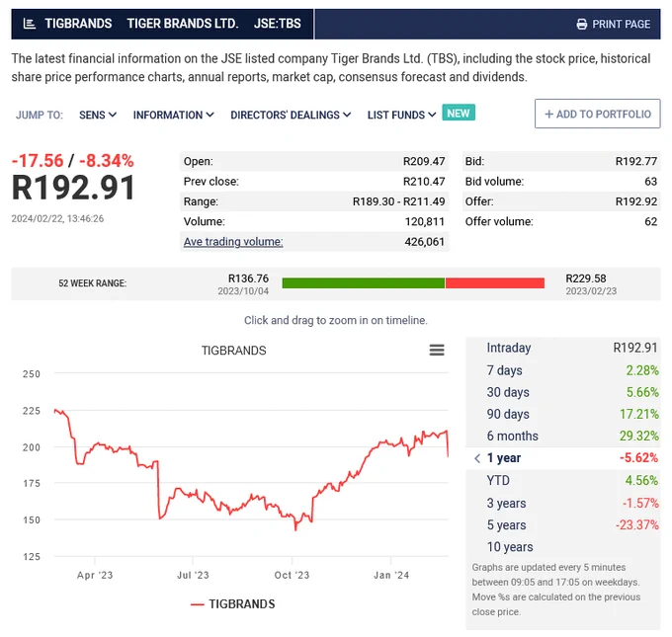
Task: Click TIGER BRANDS LTD. in header
Action: (x=183, y=23)
